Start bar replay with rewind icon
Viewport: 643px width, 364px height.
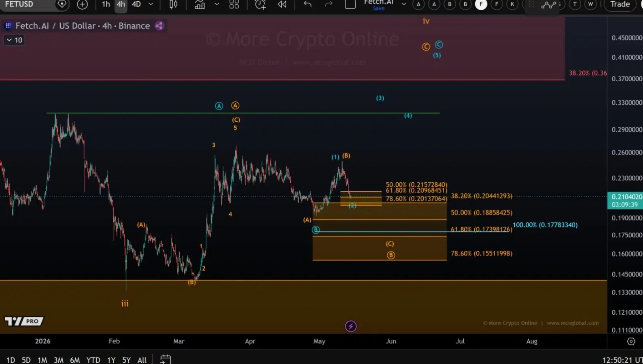pyautogui.click(x=282, y=4)
